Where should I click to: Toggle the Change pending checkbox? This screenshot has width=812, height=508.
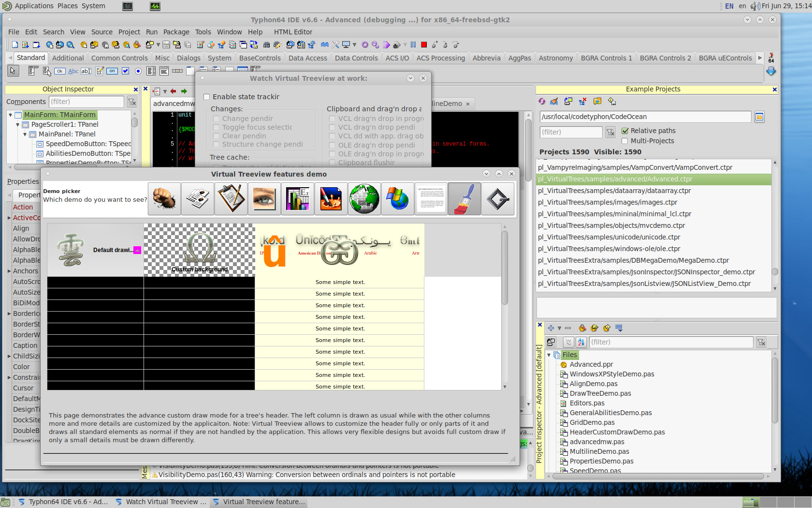(217, 119)
